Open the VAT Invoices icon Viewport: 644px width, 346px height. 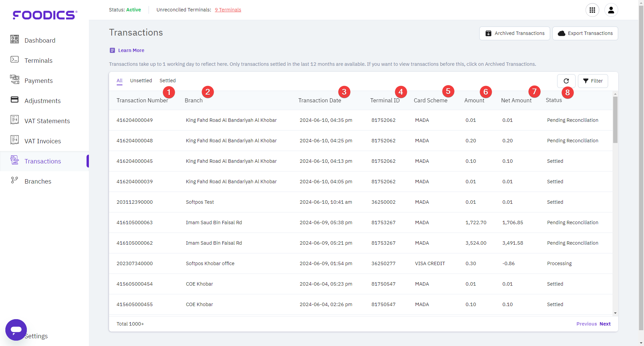(14, 140)
